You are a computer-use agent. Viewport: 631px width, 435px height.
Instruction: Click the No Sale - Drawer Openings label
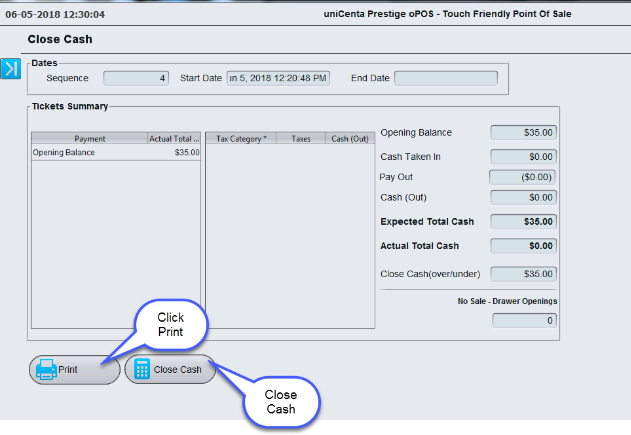pos(507,301)
